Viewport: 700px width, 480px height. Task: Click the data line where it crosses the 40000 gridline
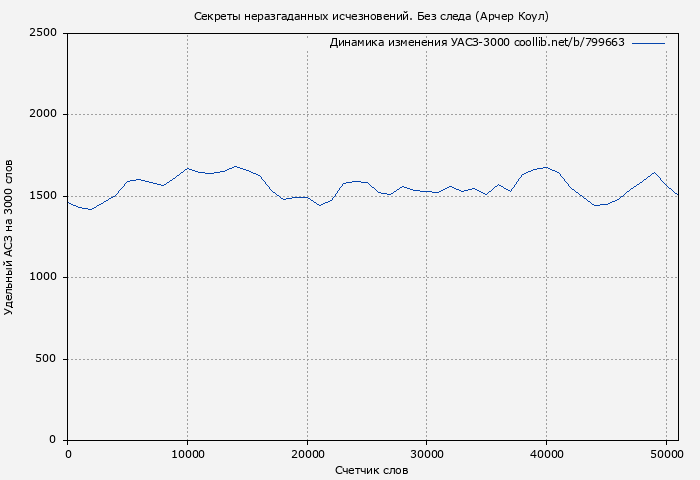click(x=546, y=167)
